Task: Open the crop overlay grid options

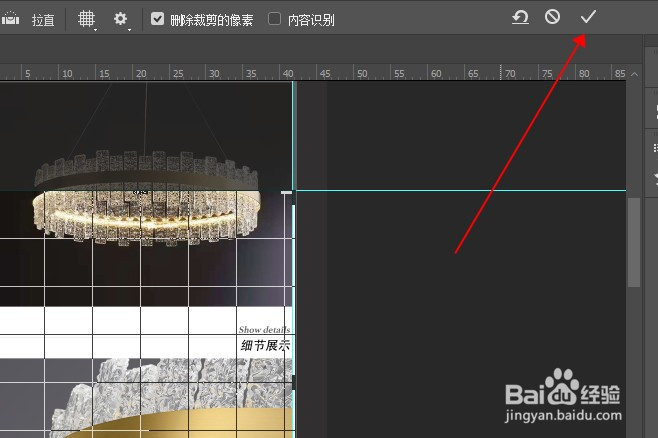Action: pos(87,19)
